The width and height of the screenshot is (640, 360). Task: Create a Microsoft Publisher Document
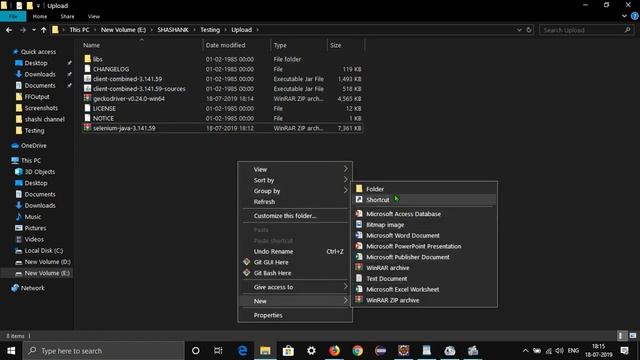(424, 257)
